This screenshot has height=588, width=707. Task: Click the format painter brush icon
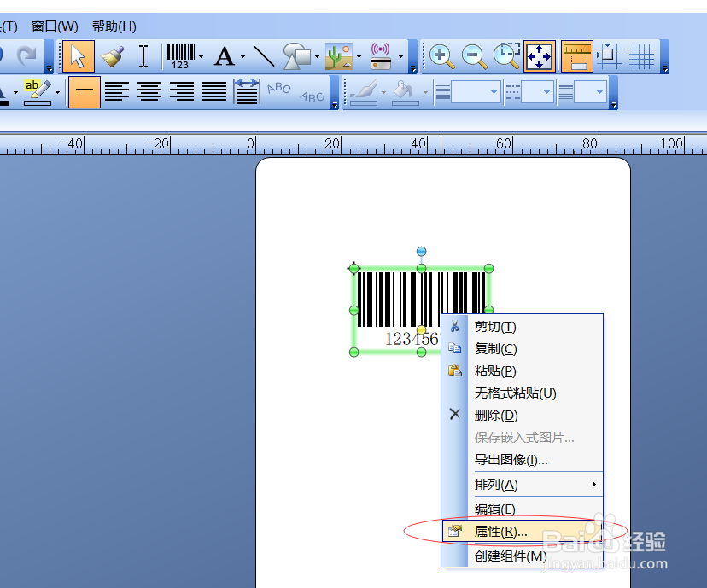[112, 56]
